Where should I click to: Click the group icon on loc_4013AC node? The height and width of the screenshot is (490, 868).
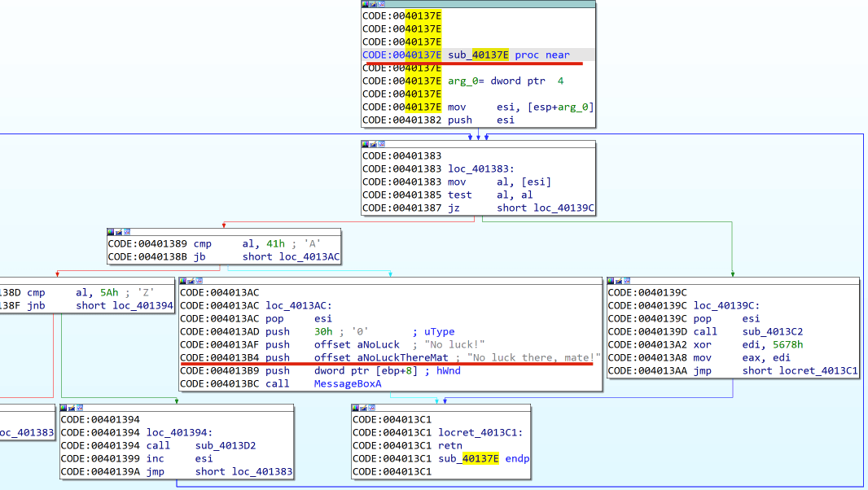click(x=199, y=281)
